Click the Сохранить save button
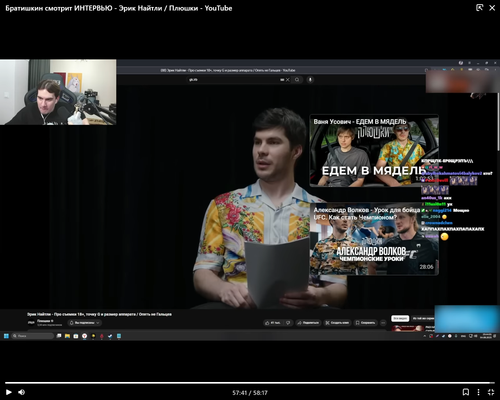 pos(365,323)
